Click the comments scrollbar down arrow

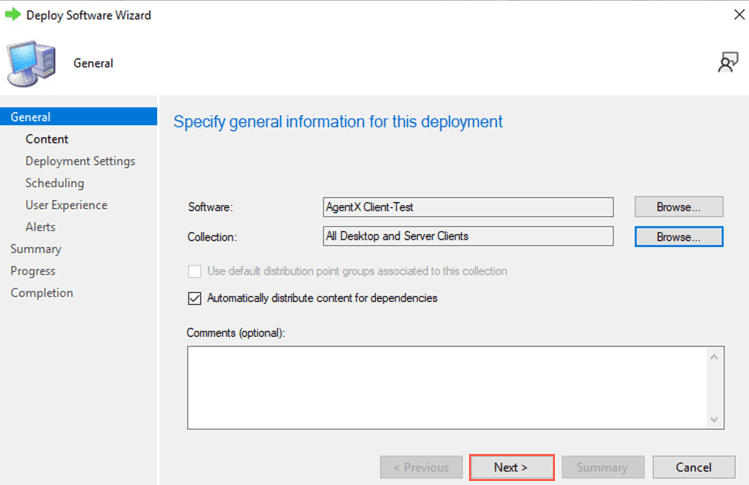click(714, 420)
